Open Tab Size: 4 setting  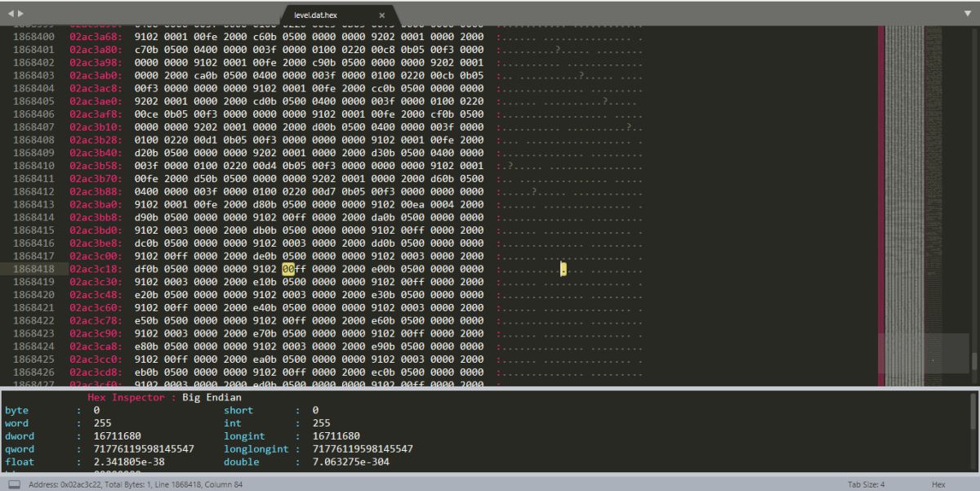pos(866,484)
